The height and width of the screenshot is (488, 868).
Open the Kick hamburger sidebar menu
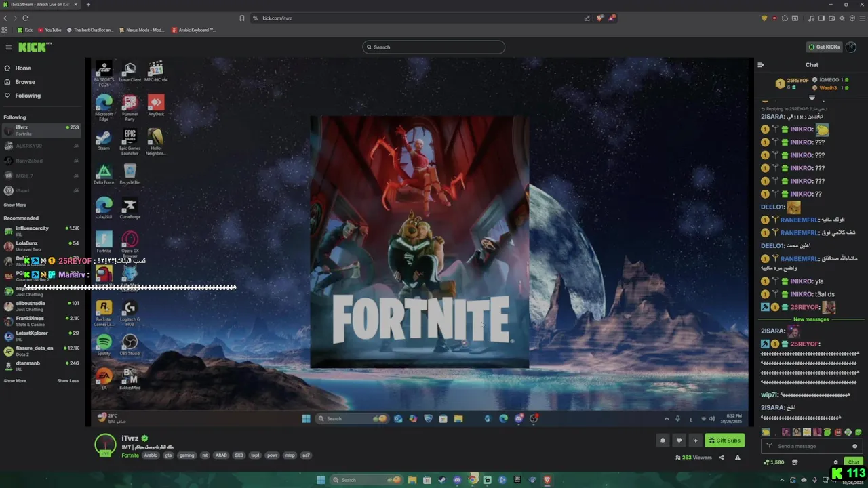coord(8,47)
